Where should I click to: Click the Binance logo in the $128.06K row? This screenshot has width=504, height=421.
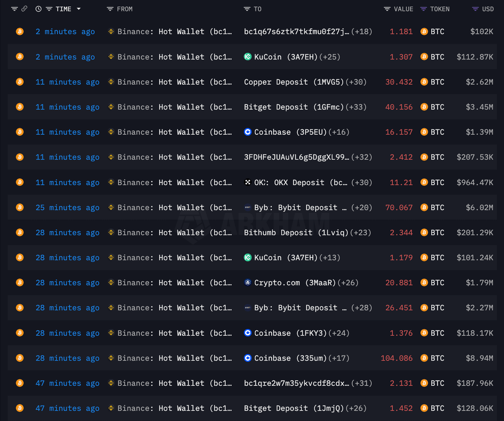pyautogui.click(x=111, y=408)
